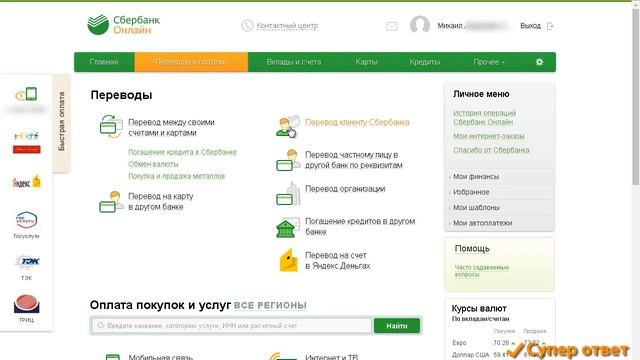Open Gosuslugi icon in quick pay sidebar
The image size is (640, 360).
point(27,220)
